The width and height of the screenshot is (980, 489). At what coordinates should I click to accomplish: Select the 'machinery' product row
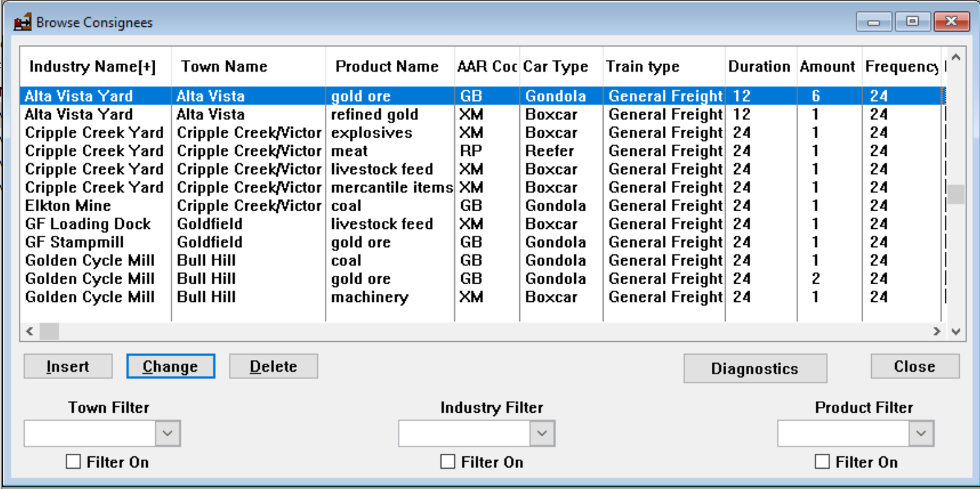tap(483, 297)
